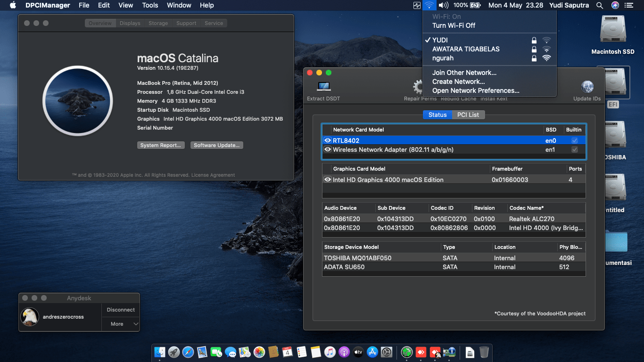This screenshot has height=362, width=644.
Task: Select AWATARA TIGABELAS Wi-Fi network
Action: (x=489, y=49)
